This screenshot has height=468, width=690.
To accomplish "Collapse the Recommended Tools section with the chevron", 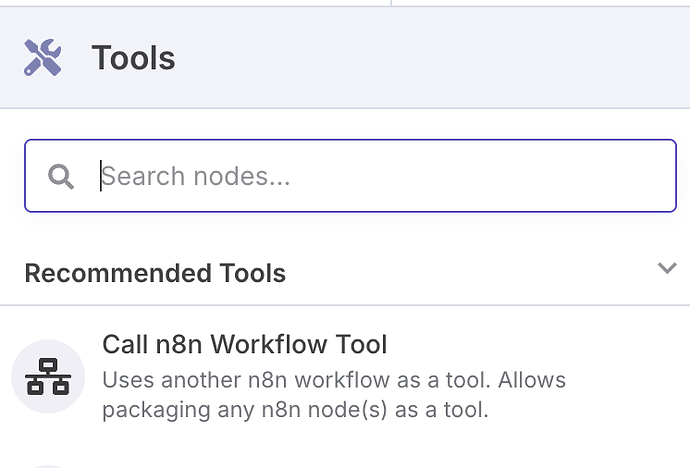I will tap(667, 268).
